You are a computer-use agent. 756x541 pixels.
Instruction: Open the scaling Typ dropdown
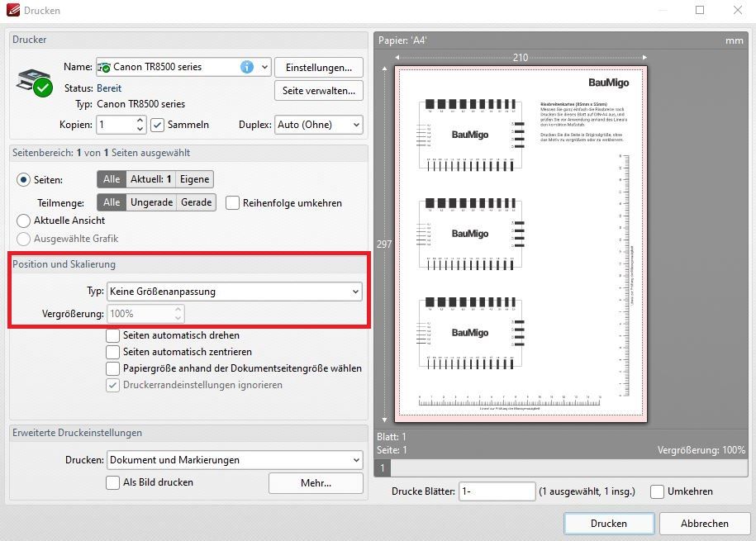(x=235, y=292)
